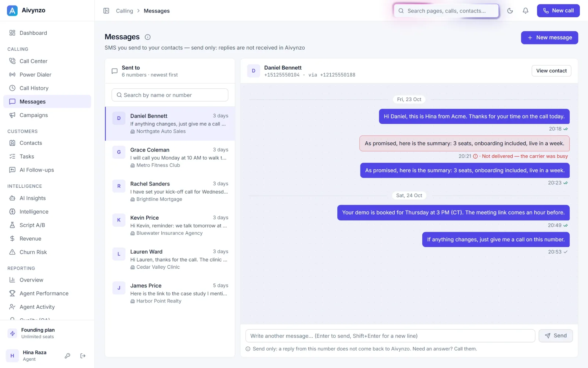588x368 pixels.
Task: Click Calling breadcrumb link
Action: pyautogui.click(x=125, y=11)
